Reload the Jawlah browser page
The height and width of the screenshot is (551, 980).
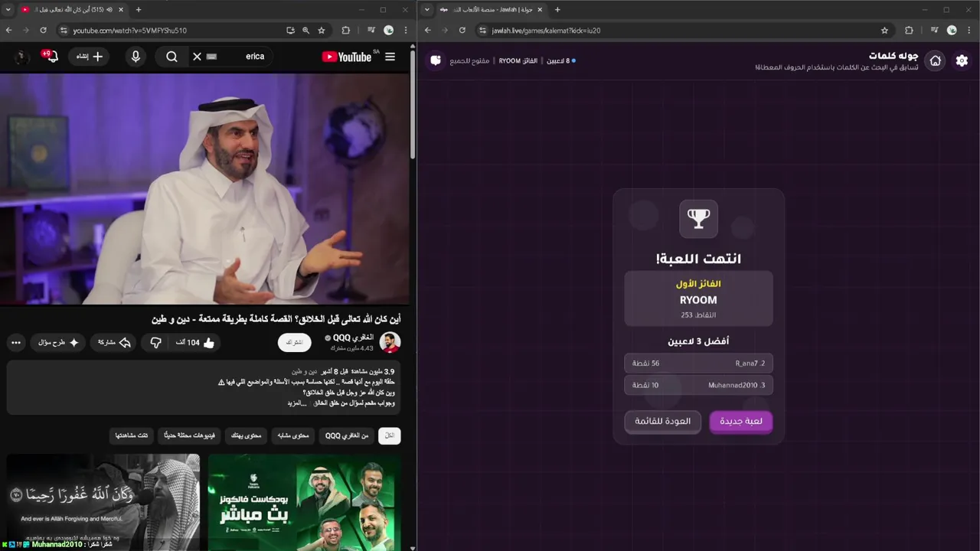[462, 31]
